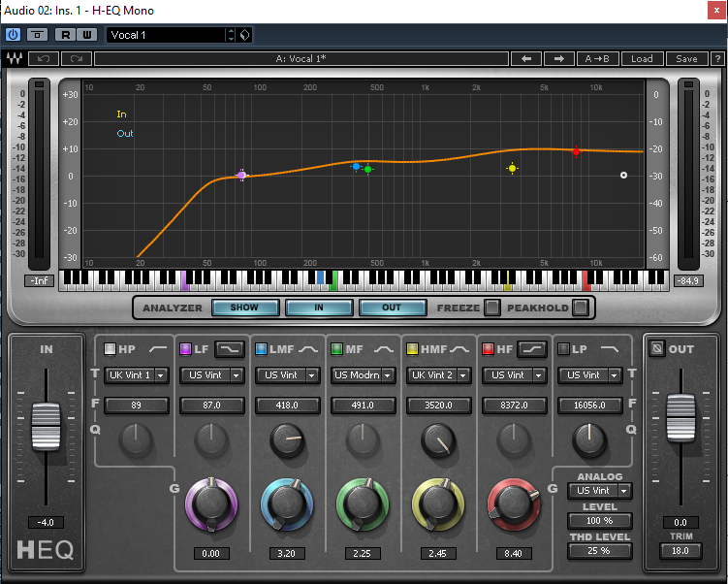Viewport: 728px width, 584px height.
Task: Click the yellow HMF gain knob
Action: pos(438,504)
